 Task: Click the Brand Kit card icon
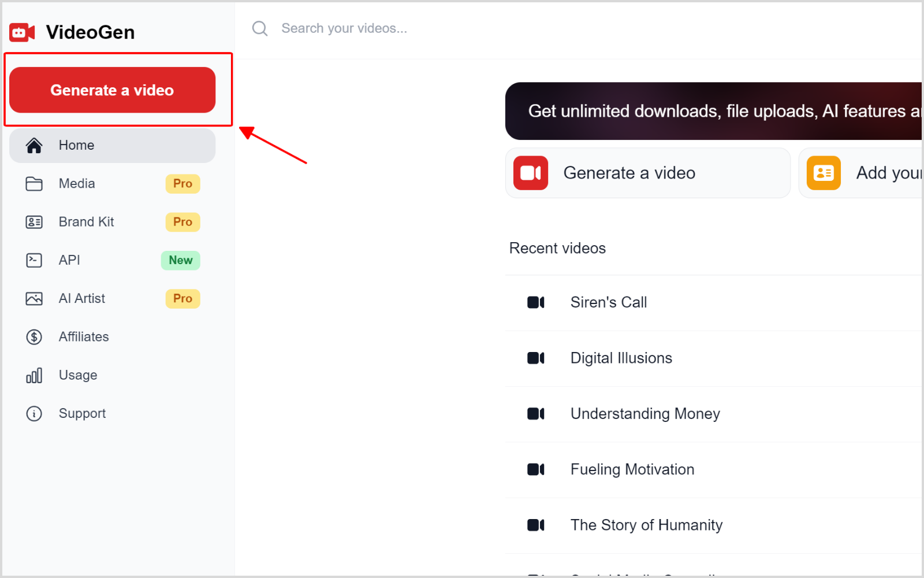[x=34, y=222]
